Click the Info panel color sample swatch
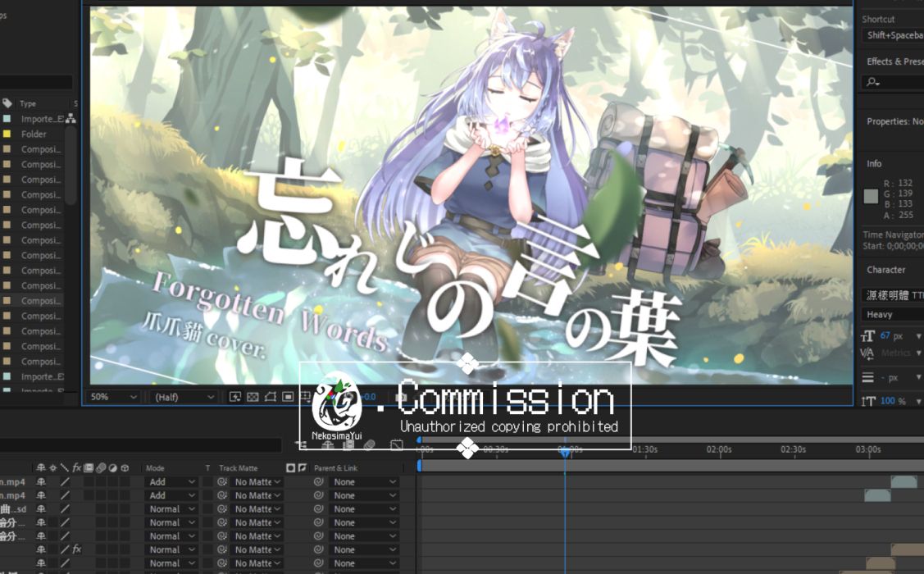The width and height of the screenshot is (924, 574). click(871, 197)
